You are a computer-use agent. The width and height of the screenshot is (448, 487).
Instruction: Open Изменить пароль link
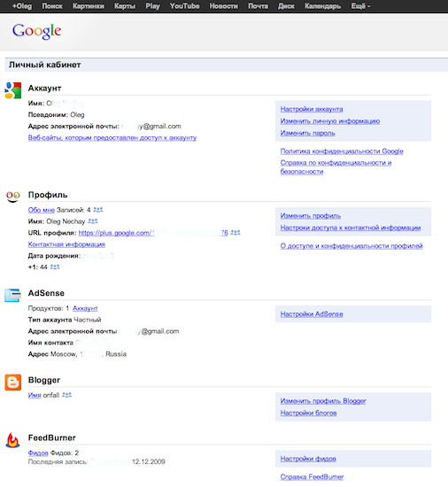(x=308, y=133)
